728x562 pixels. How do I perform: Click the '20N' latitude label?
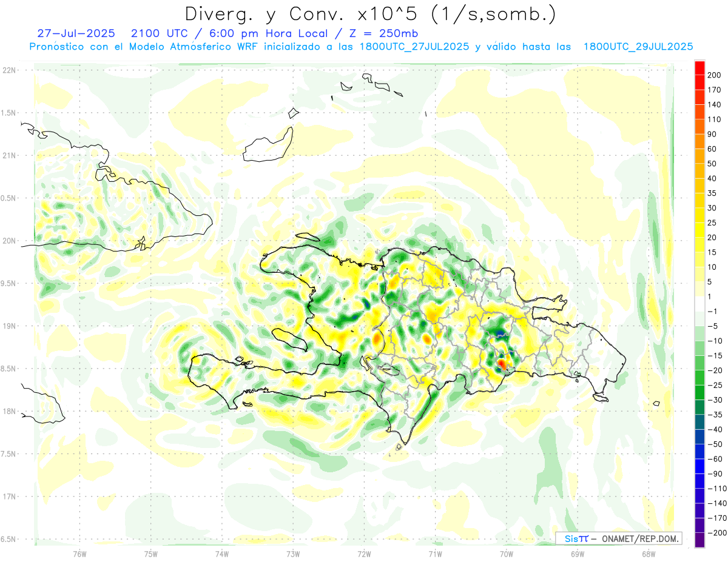pos(8,241)
